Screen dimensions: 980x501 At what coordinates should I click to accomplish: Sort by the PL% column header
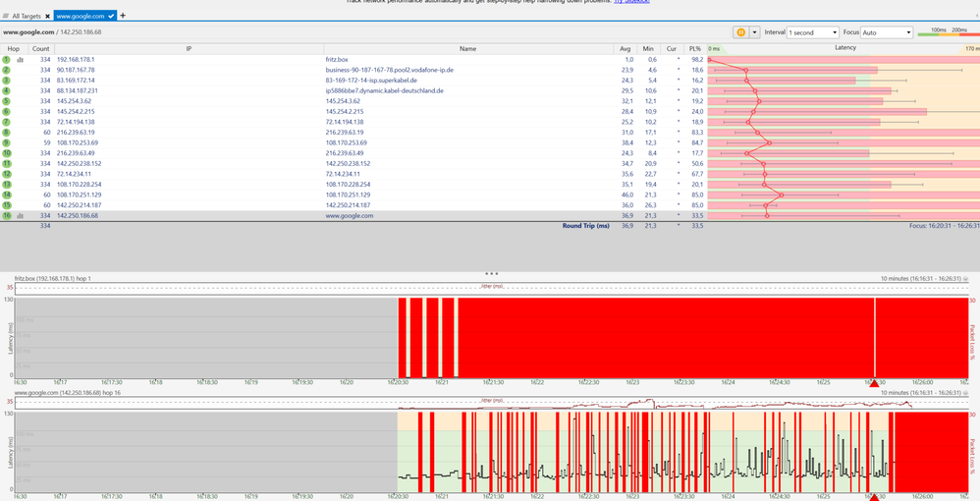pos(695,48)
